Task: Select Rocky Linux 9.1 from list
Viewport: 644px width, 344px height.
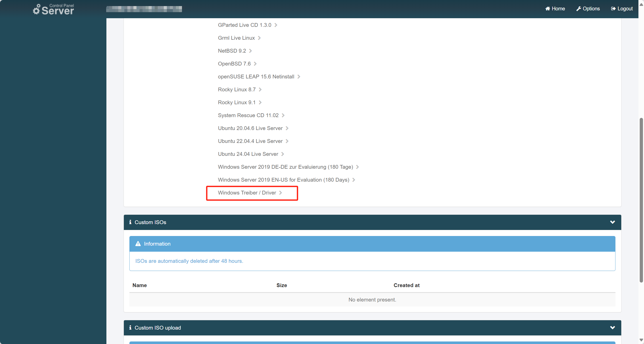Action: click(x=237, y=102)
